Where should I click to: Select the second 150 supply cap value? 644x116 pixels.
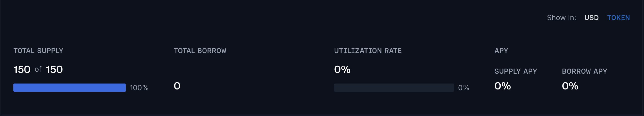(x=54, y=70)
